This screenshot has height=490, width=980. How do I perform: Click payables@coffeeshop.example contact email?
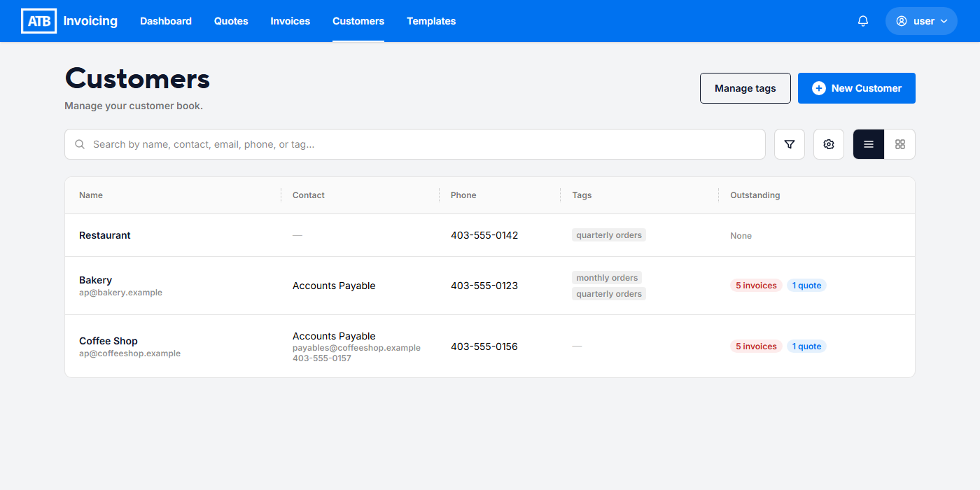click(356, 348)
